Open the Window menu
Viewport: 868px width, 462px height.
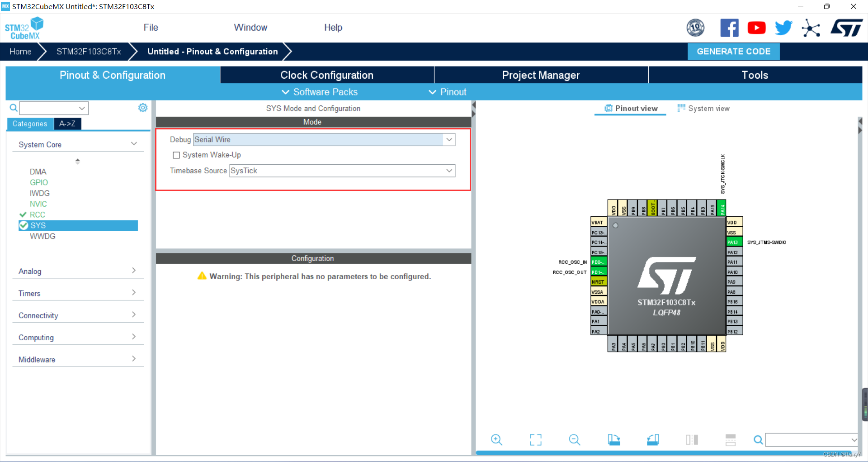click(250, 28)
